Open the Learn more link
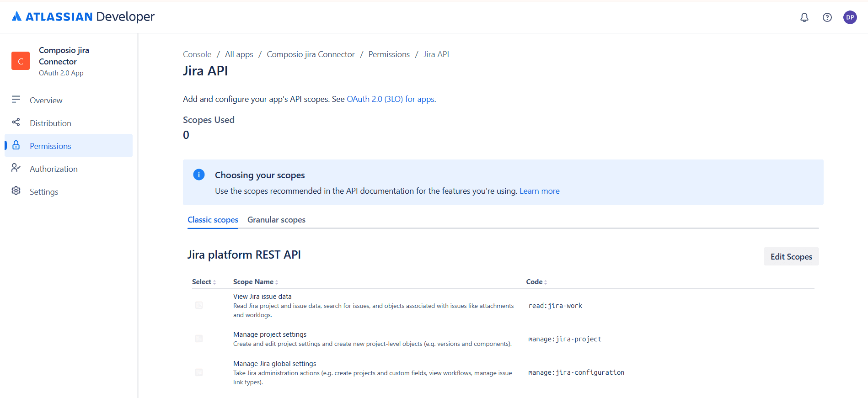Image resolution: width=868 pixels, height=398 pixels. 539,191
